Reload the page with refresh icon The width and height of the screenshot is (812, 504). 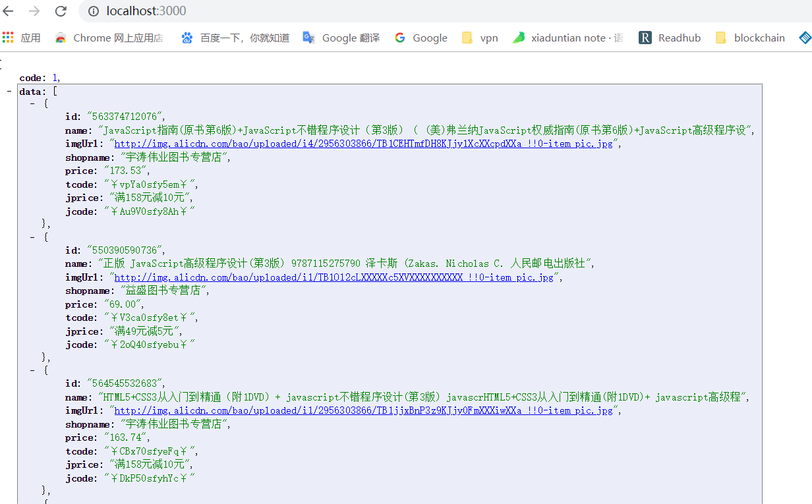[x=61, y=11]
